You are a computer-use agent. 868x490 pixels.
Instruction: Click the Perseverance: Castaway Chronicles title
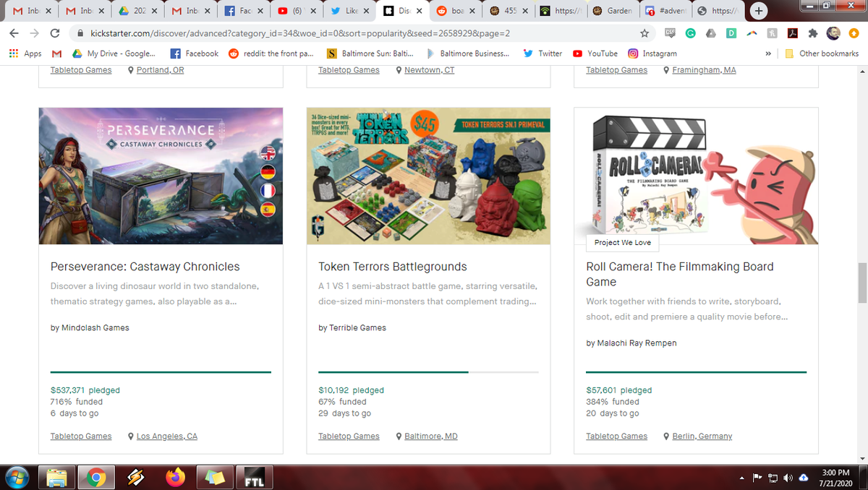click(x=145, y=267)
